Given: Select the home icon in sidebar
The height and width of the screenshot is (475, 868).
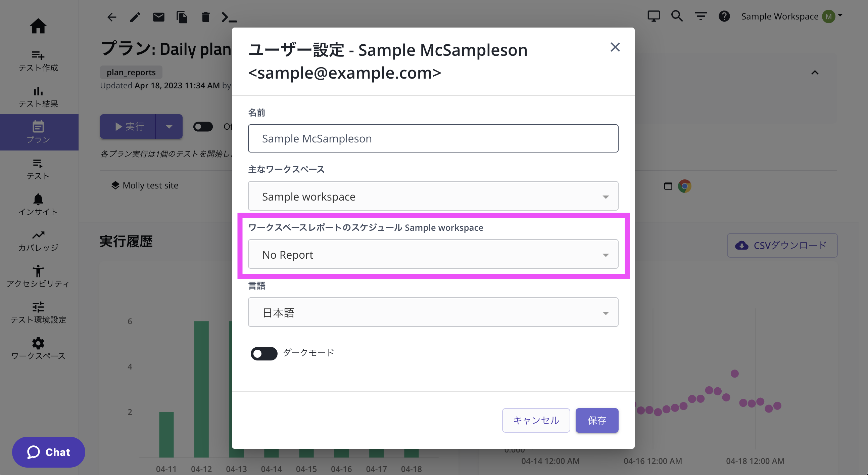Looking at the screenshot, I should (x=38, y=26).
